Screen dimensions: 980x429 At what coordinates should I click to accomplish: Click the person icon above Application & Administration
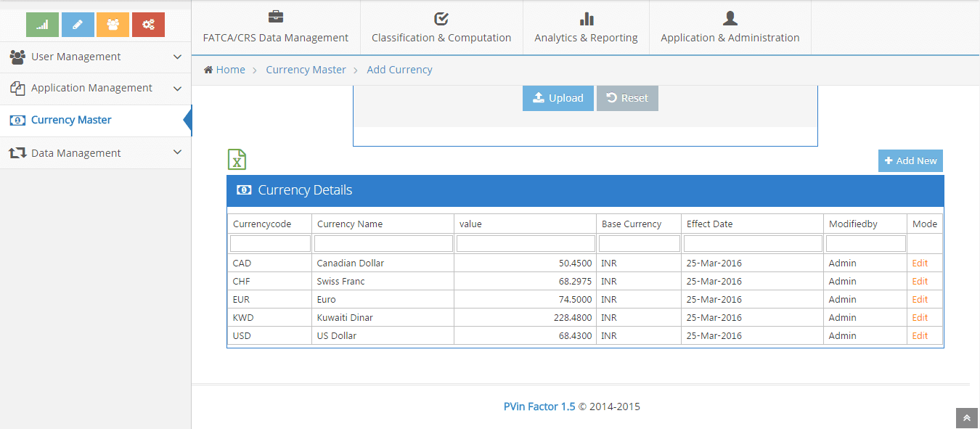pyautogui.click(x=730, y=18)
